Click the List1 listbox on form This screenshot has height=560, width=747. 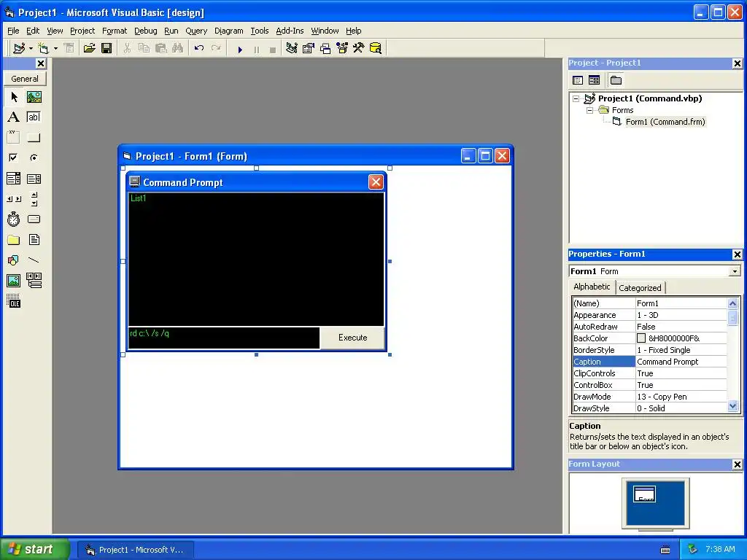coord(256,260)
